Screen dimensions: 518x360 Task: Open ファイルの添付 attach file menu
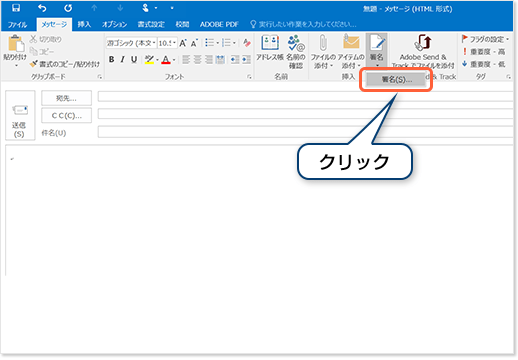pos(323,52)
